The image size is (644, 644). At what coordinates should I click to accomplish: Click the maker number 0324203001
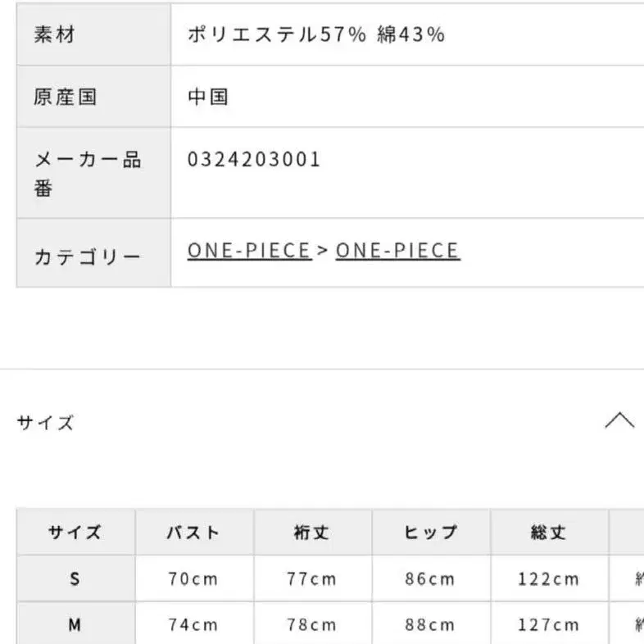tap(254, 159)
